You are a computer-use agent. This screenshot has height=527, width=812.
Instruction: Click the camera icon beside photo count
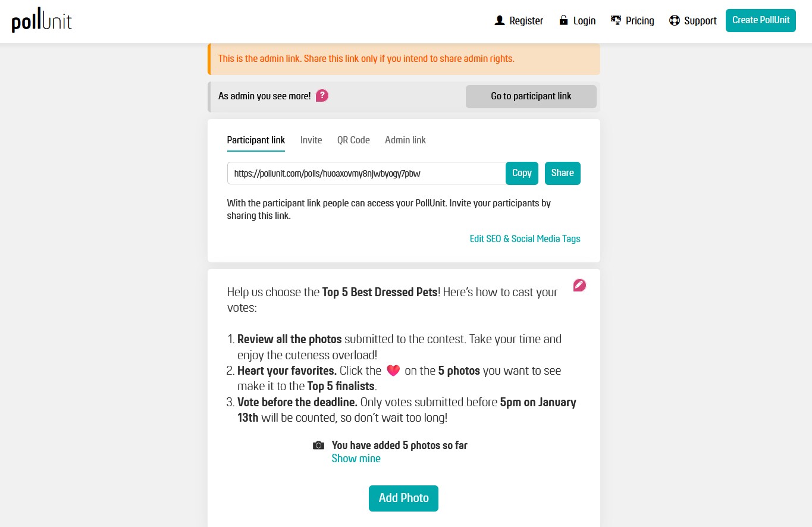tap(319, 446)
